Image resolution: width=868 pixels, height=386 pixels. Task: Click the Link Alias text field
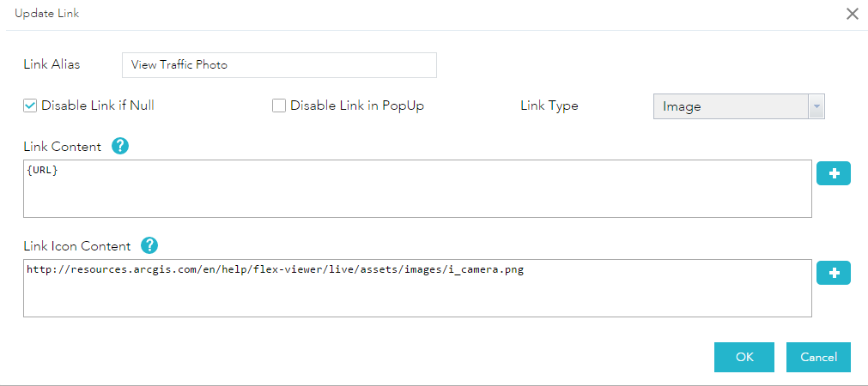(280, 65)
